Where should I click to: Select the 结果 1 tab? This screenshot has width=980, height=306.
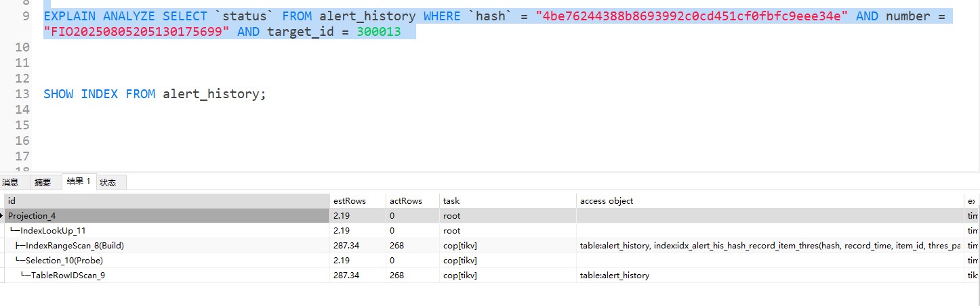pos(78,181)
